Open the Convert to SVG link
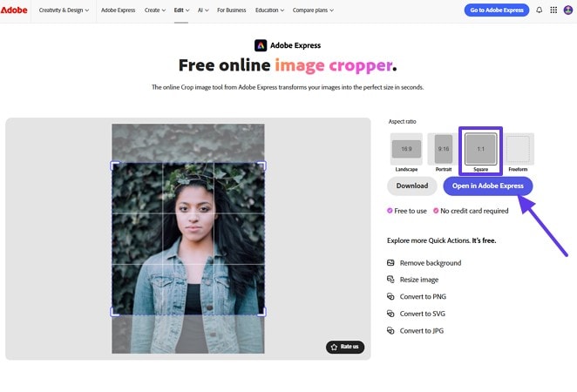This screenshot has width=577, height=392. click(x=423, y=314)
